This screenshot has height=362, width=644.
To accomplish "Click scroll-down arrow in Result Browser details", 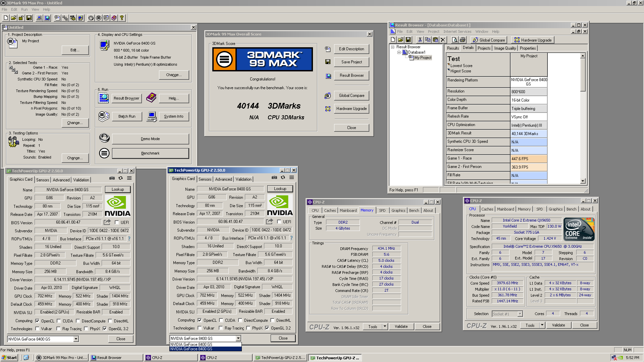I will pyautogui.click(x=583, y=181).
